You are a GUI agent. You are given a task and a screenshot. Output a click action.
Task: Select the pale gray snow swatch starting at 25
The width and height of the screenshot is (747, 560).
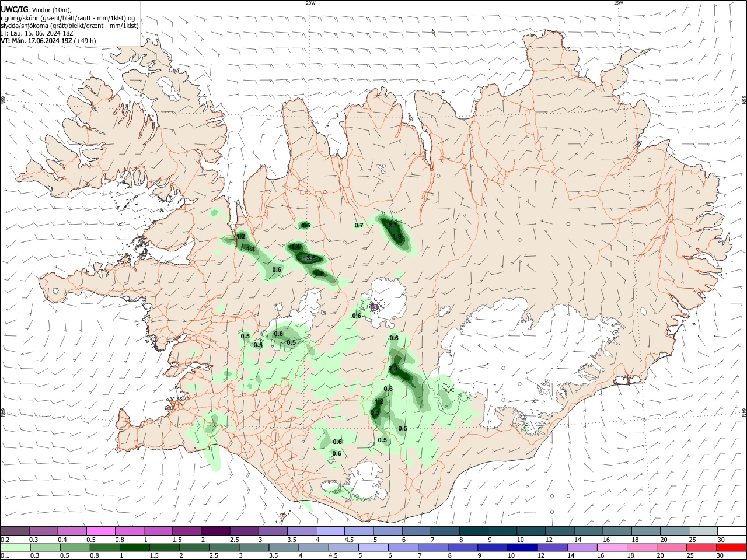click(x=703, y=531)
